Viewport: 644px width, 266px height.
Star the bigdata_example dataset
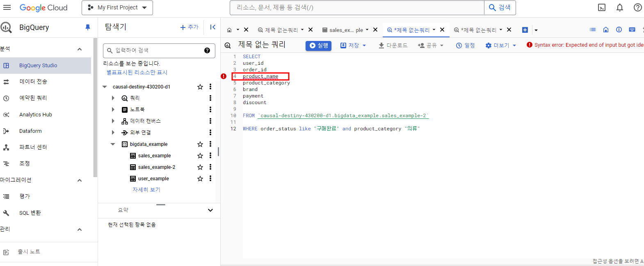(x=200, y=144)
